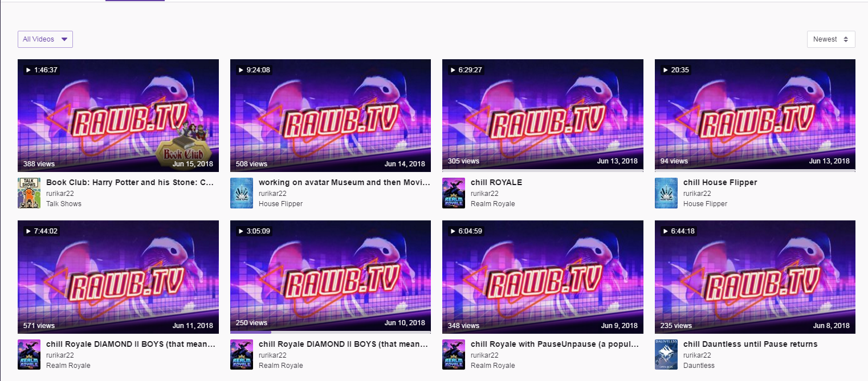
Task: Open the 'chill House Flipper' video title
Action: [720, 183]
